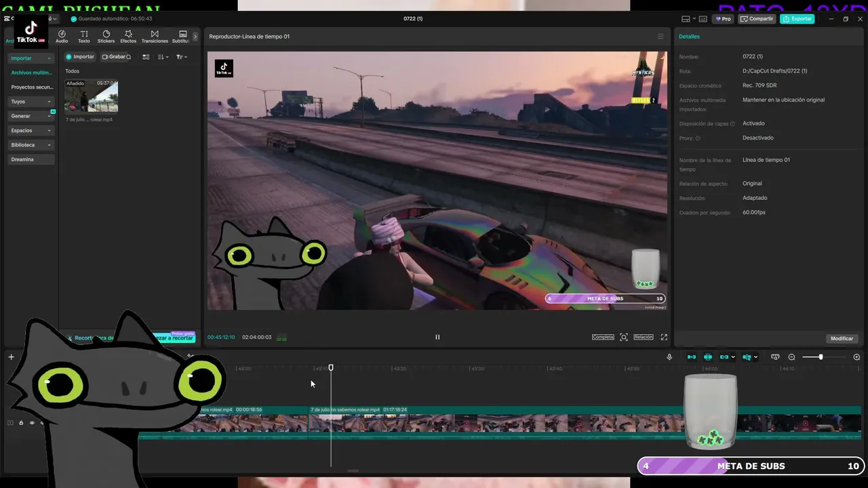Open the keyboard shortcuts icon
Viewport: 868px width, 488px height.
703,19
